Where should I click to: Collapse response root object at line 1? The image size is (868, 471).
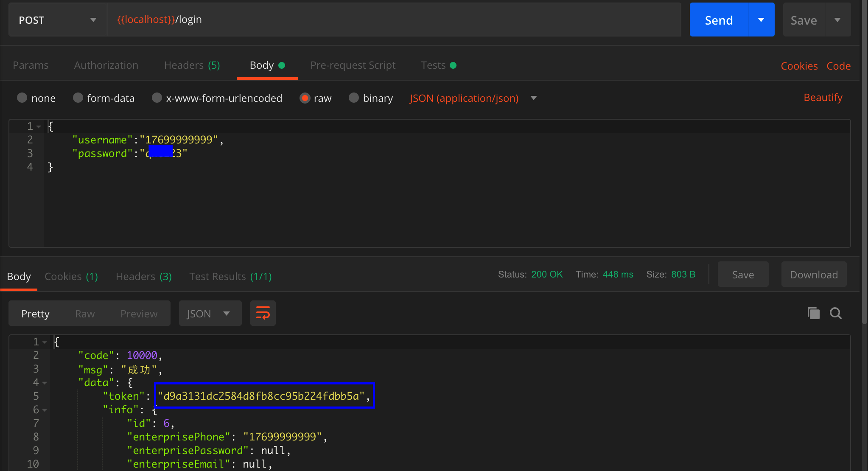pos(45,342)
